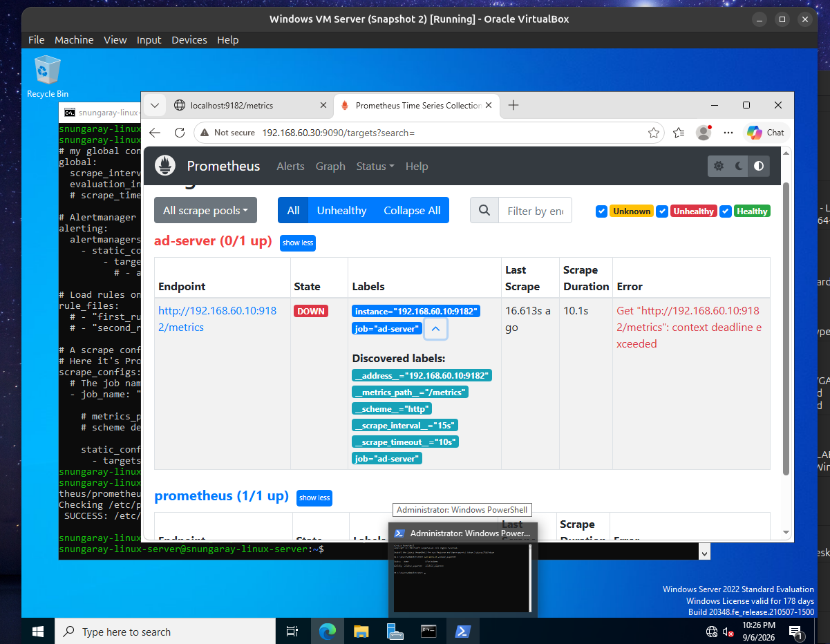Open the network globe tray icon

point(711,632)
